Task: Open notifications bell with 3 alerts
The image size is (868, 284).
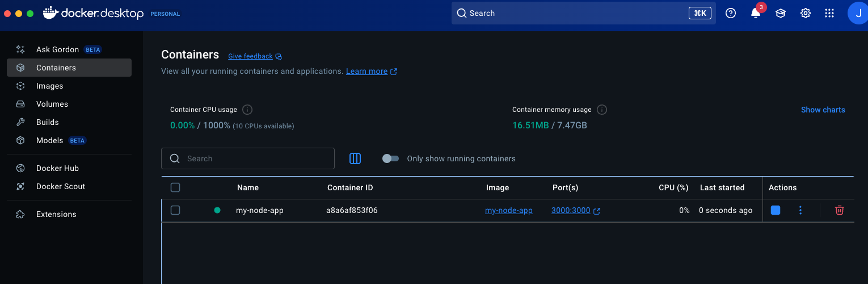Action: [x=756, y=13]
